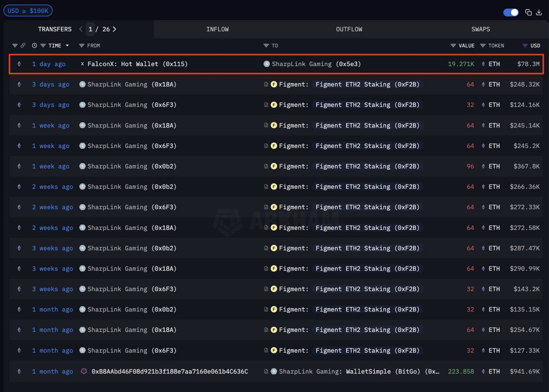The width and height of the screenshot is (549, 392).
Task: Click the USD ≥ $100K filter chip
Action: (28, 11)
